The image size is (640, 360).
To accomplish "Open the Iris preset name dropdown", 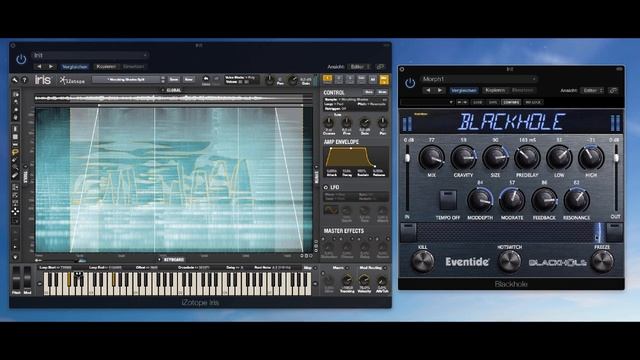I will [x=91, y=55].
